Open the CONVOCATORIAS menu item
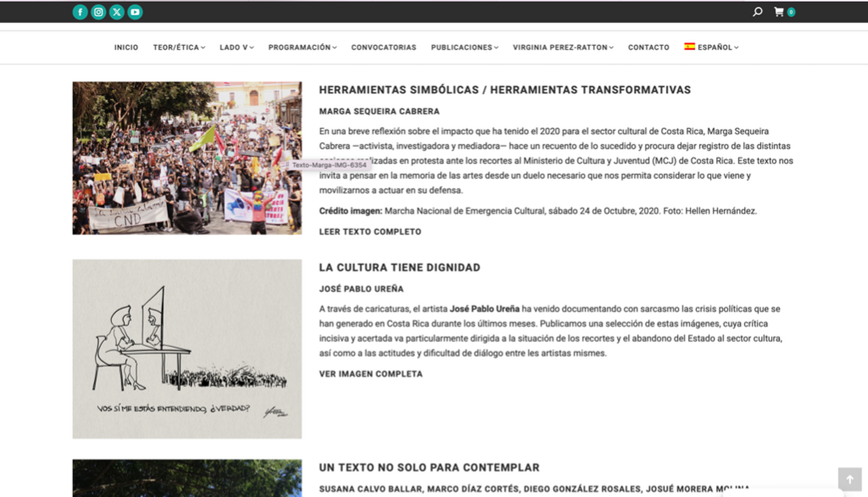This screenshot has height=497, width=868. click(x=384, y=47)
